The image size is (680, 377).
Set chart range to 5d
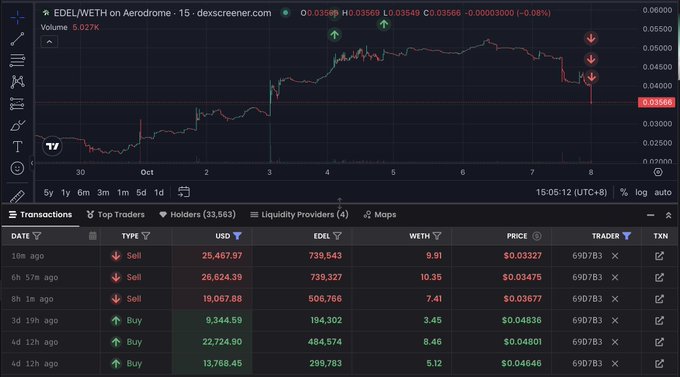pyautogui.click(x=141, y=192)
